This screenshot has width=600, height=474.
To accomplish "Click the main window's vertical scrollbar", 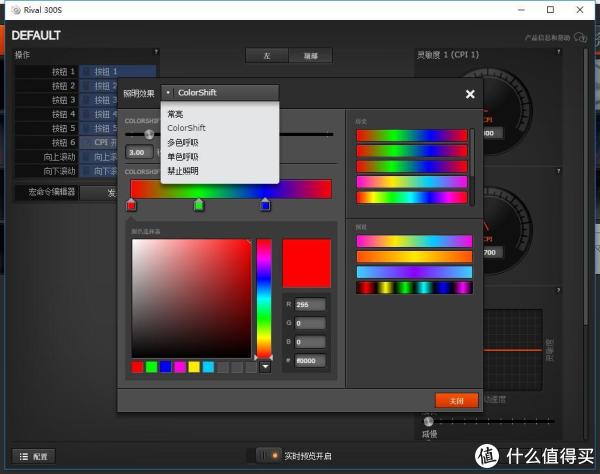I will (585, 187).
